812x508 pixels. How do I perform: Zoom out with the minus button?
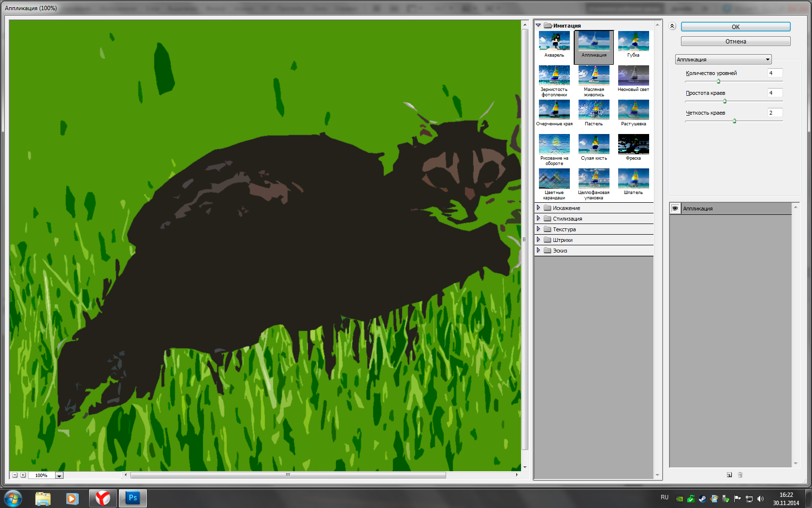[15, 475]
